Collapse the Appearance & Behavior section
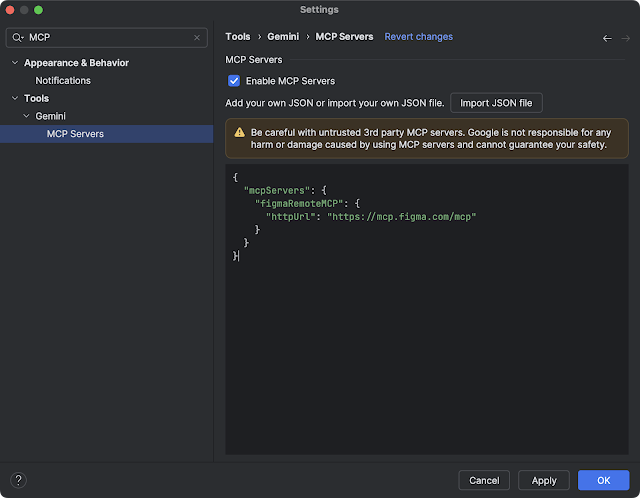The width and height of the screenshot is (640, 498). 14,63
